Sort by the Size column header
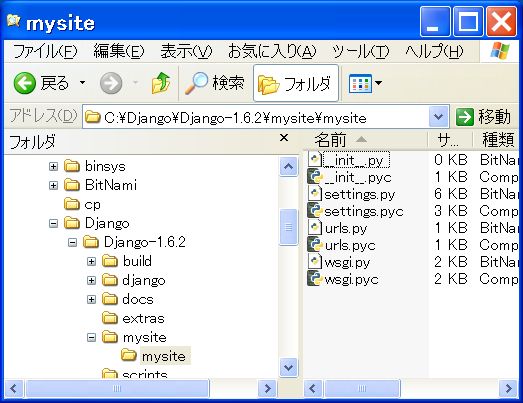The width and height of the screenshot is (523, 403). coord(450,139)
